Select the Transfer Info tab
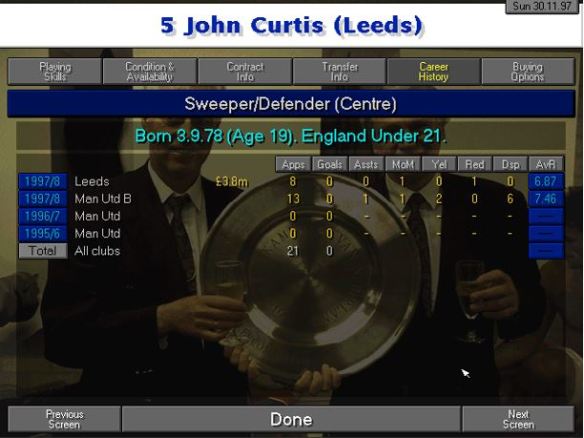This screenshot has width=584, height=438. click(340, 71)
